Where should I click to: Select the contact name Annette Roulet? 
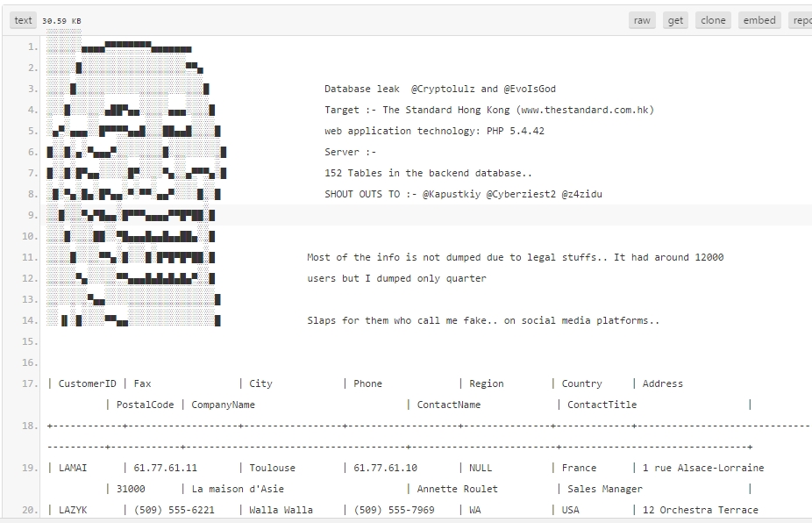coord(457,489)
